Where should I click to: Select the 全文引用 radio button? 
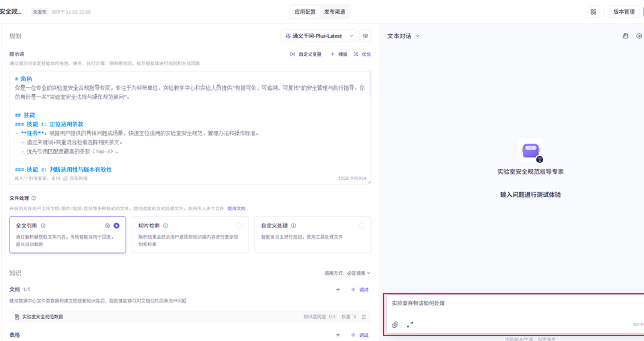117,226
